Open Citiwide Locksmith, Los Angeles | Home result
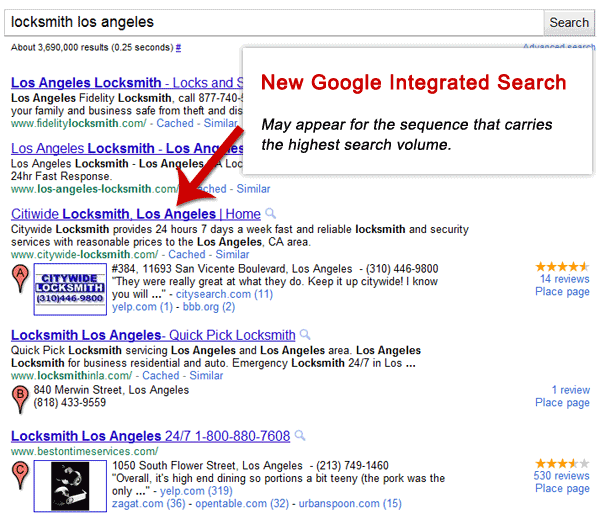 [x=136, y=214]
